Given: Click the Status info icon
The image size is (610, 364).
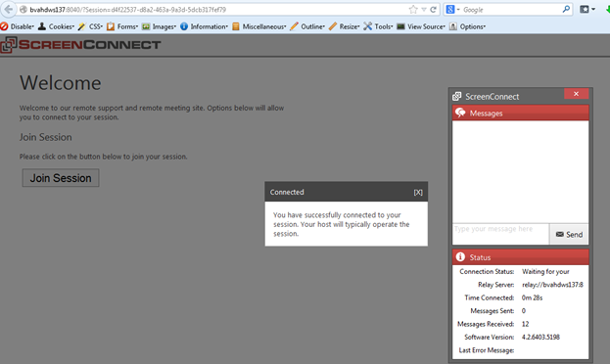Looking at the screenshot, I should click(460, 256).
